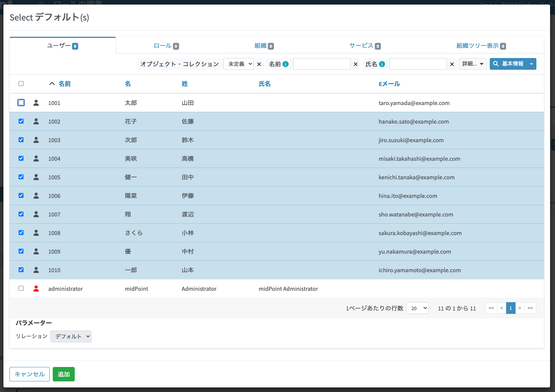The width and height of the screenshot is (555, 392).
Task: Expand the search mode arrow beside 基本情報
Action: click(531, 64)
